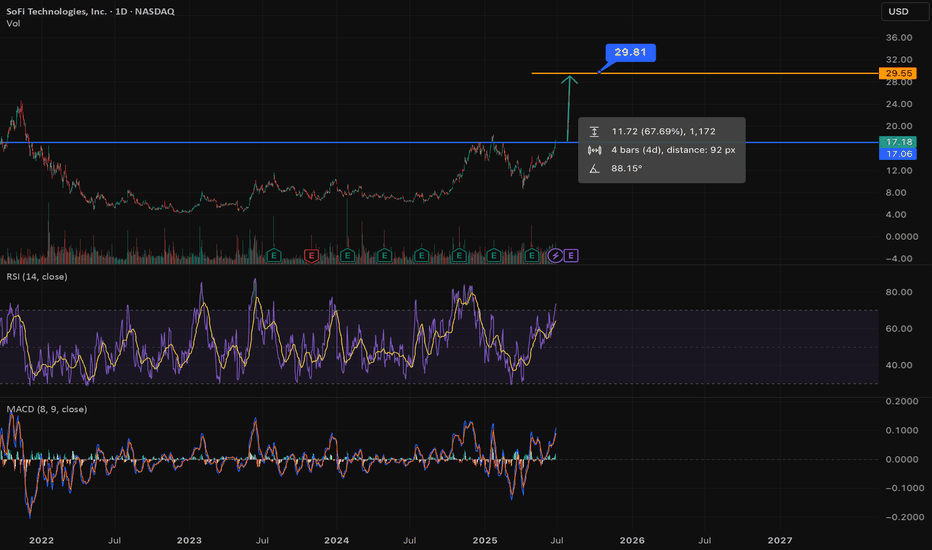Viewport: 932px width, 550px height.
Task: Click the 0.0000 value on price scale
Action: click(x=902, y=237)
